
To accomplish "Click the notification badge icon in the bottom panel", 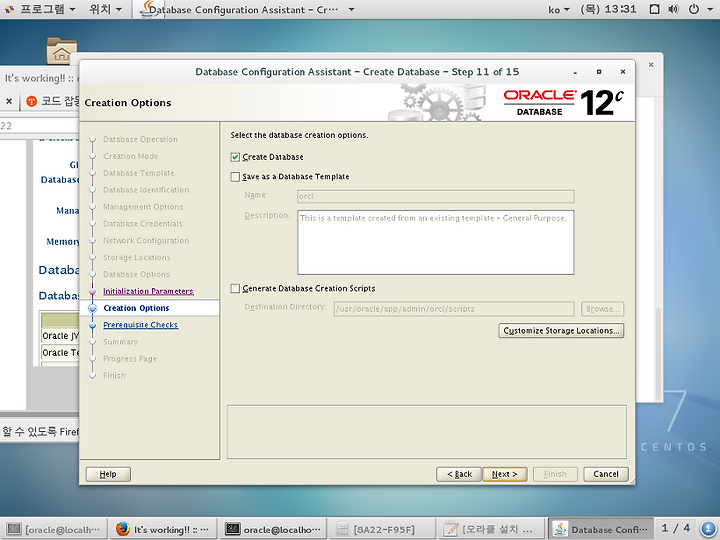I will point(709,529).
